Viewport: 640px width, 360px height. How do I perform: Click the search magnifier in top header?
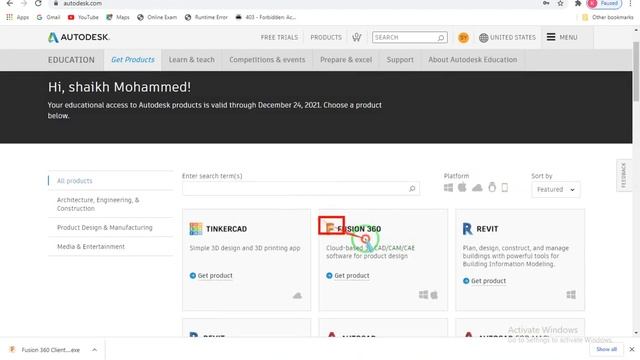[441, 38]
